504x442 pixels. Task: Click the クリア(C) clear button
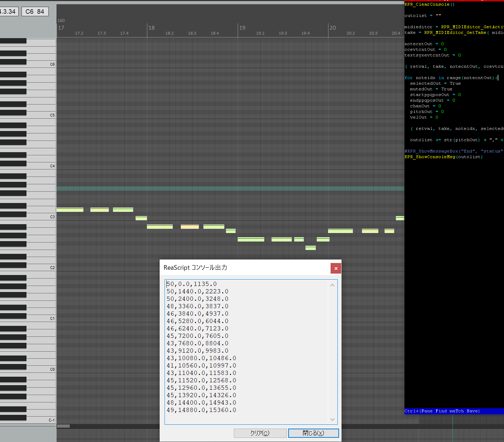point(260,433)
